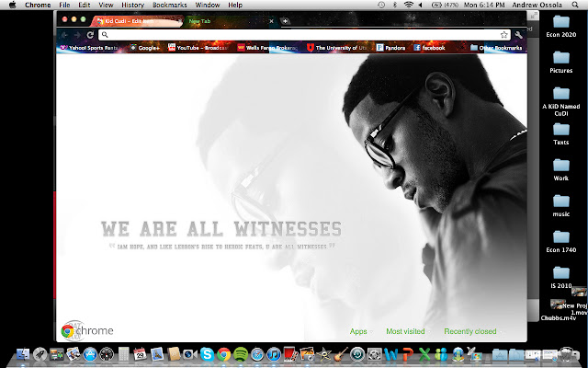Image resolution: width=588 pixels, height=368 pixels.
Task: Open Launchpad from the dock
Action: [x=40, y=354]
